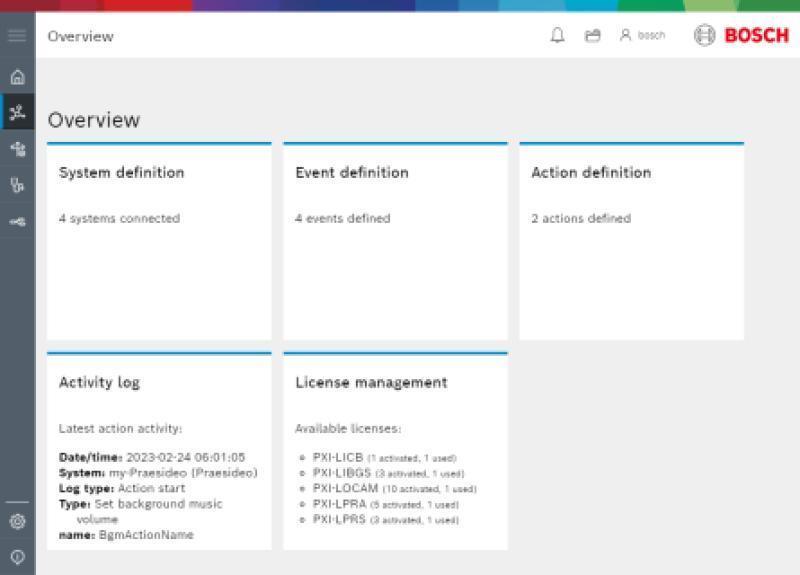Open the Action definition sidebar icon
This screenshot has width=800, height=575.
tap(17, 222)
